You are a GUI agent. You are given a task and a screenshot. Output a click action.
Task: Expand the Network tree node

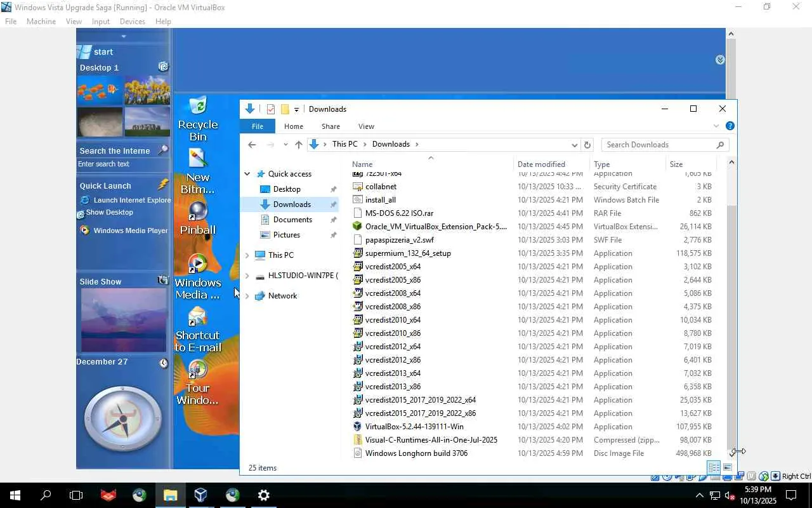pyautogui.click(x=247, y=296)
